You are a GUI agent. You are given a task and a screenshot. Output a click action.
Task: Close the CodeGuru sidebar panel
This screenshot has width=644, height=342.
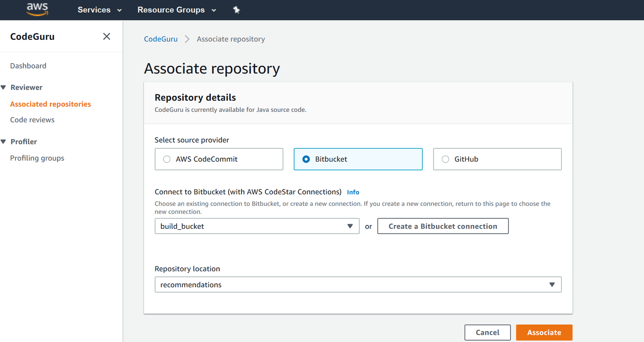(107, 36)
